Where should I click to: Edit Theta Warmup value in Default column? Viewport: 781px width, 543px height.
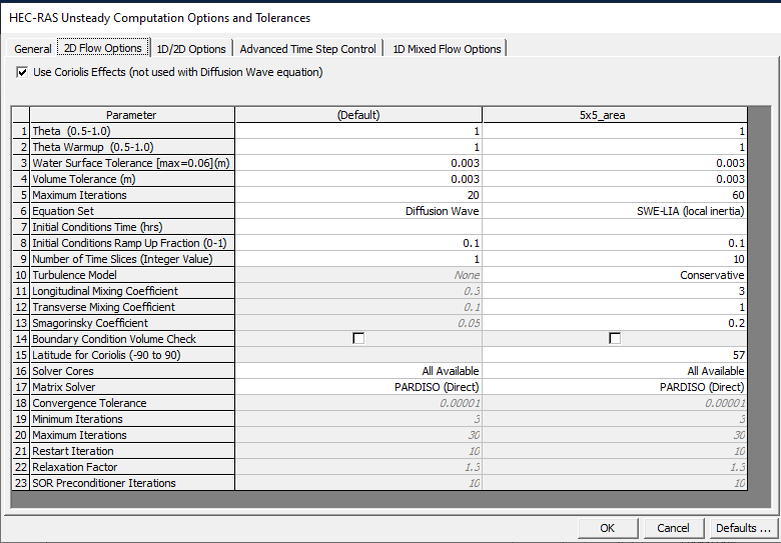coord(358,147)
